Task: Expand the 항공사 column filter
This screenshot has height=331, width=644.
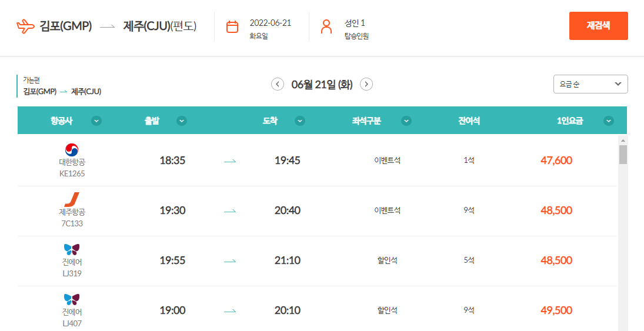Action: click(x=96, y=121)
